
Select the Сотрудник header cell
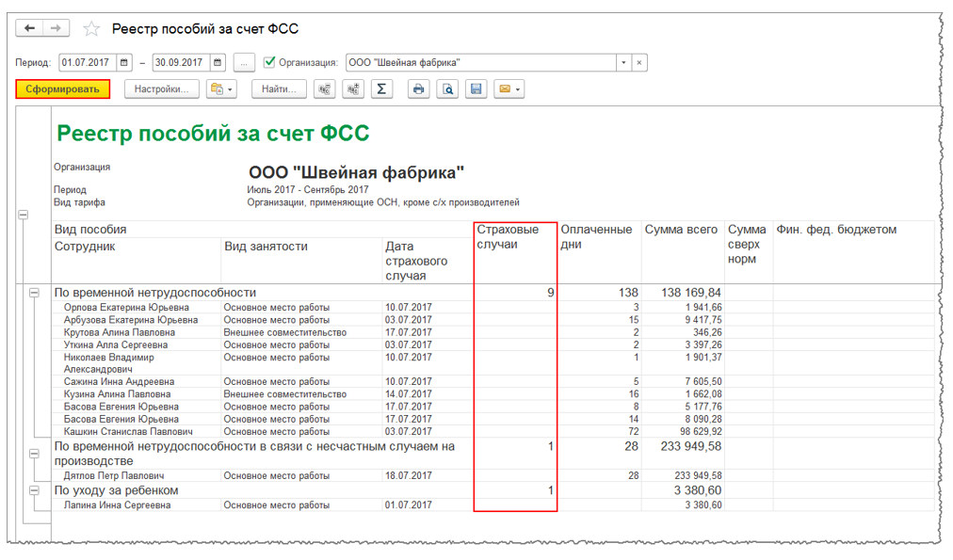pyautogui.click(x=137, y=260)
